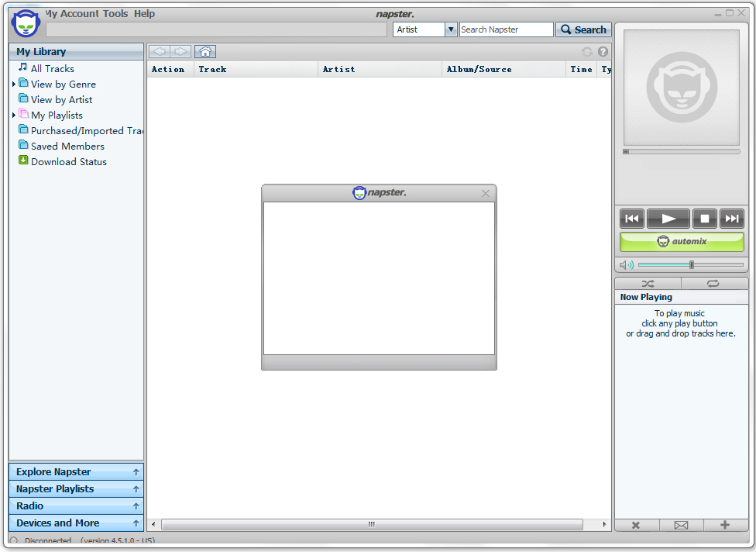Click the Search button

(583, 29)
